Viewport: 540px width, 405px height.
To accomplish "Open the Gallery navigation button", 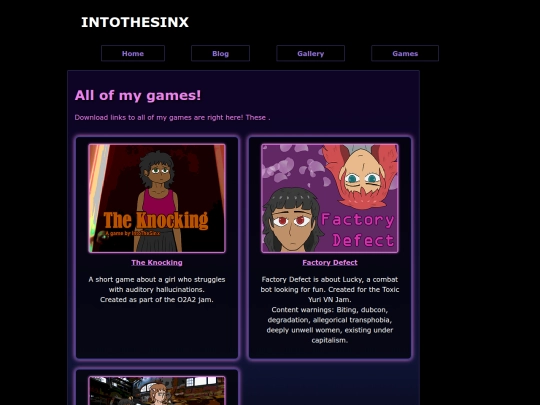I will pos(310,53).
